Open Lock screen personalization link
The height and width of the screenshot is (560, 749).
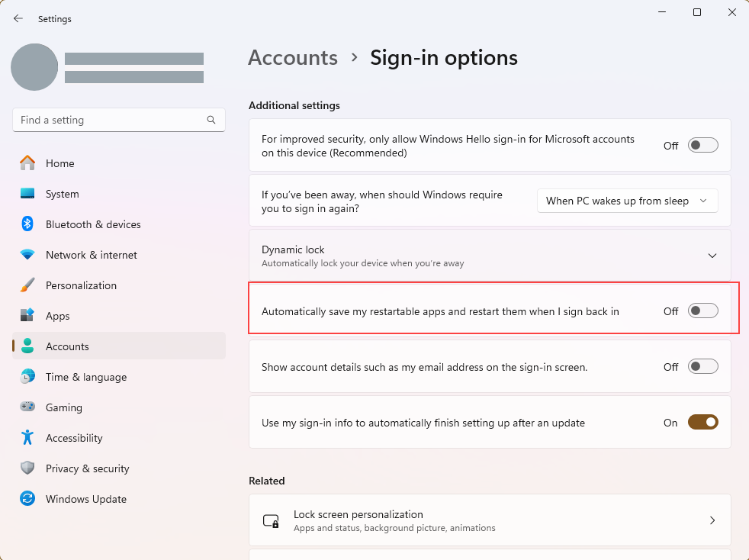click(490, 520)
